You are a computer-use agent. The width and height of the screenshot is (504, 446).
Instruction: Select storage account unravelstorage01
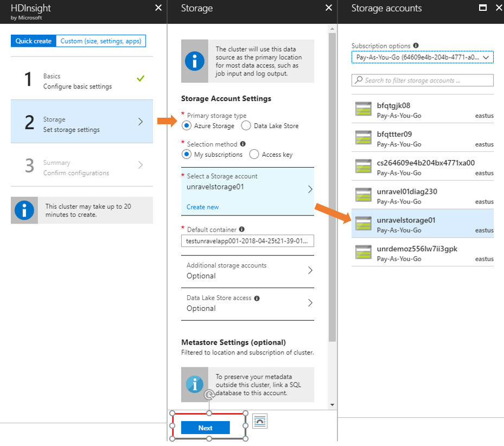423,223
